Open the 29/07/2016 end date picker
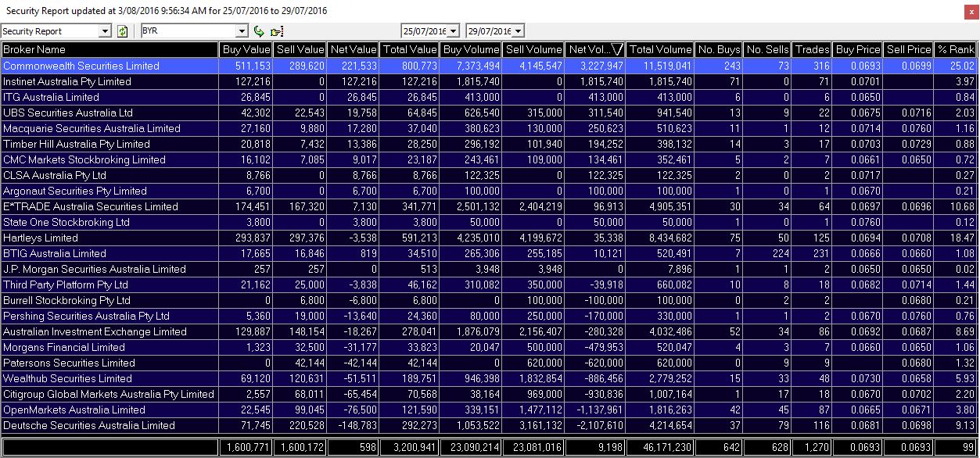The image size is (980, 458). tap(518, 31)
